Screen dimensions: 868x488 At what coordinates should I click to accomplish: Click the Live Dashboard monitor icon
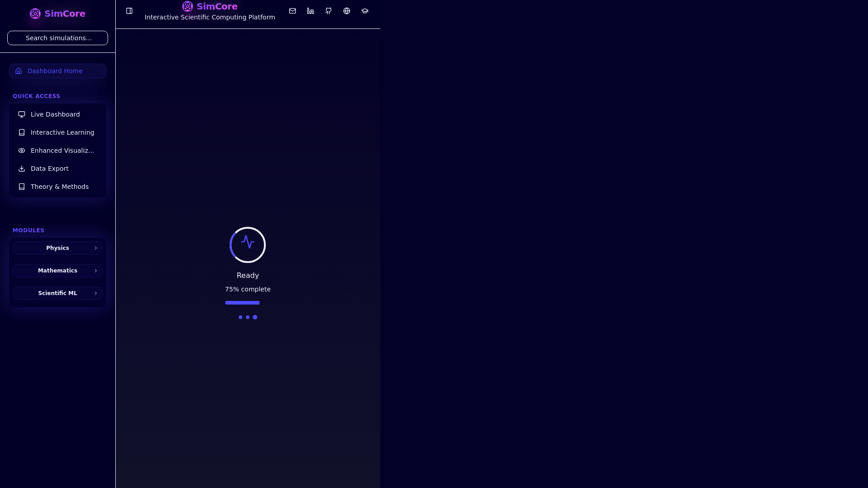[22, 114]
